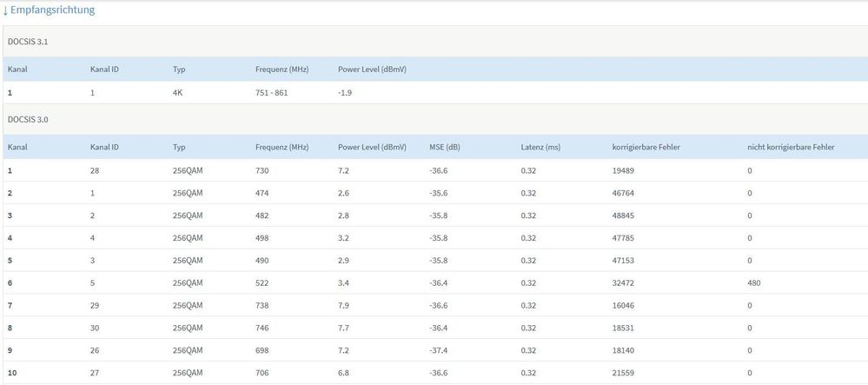Collapse the Empfangsrichtung section heading
The width and height of the screenshot is (868, 385).
52,10
